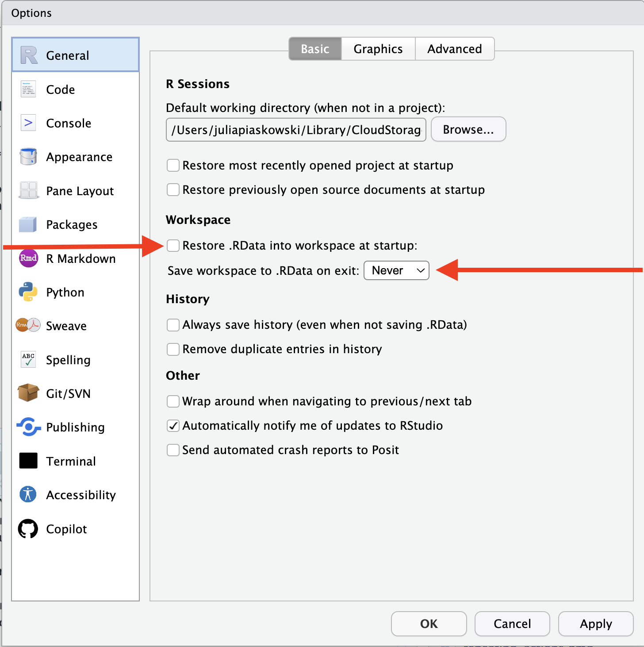Select the Pane Layout category label

80,191
